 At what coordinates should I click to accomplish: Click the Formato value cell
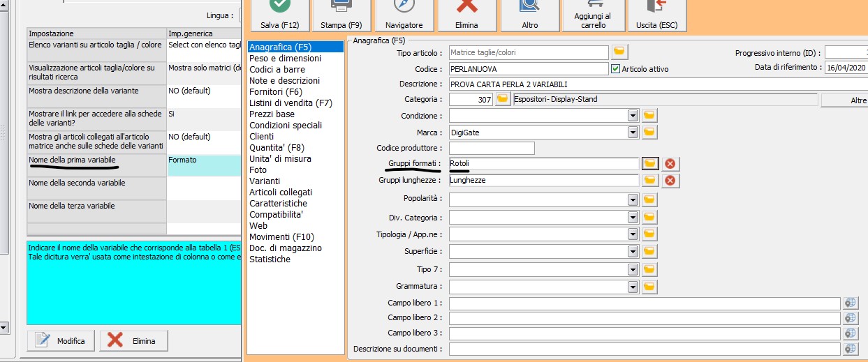tap(203, 166)
